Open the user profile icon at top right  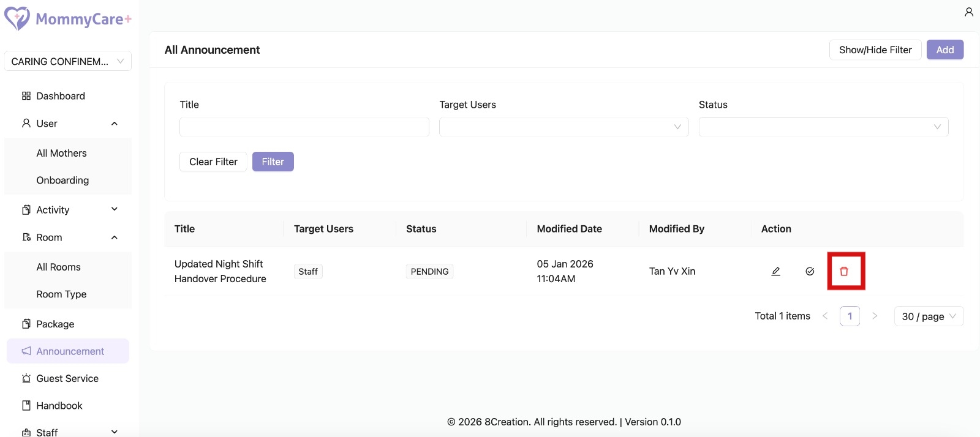(968, 12)
